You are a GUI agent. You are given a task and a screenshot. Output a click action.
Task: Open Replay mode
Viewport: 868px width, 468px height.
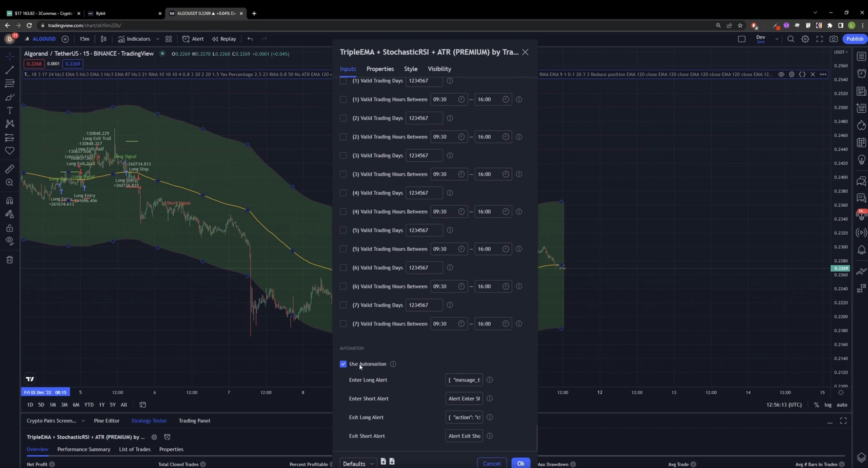224,39
